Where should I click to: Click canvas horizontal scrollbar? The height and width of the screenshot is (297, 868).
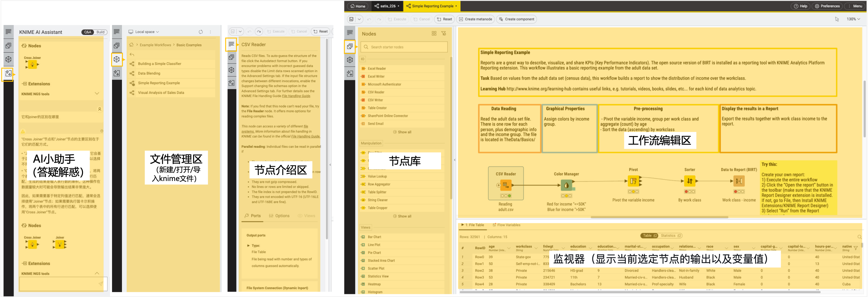pos(659,217)
